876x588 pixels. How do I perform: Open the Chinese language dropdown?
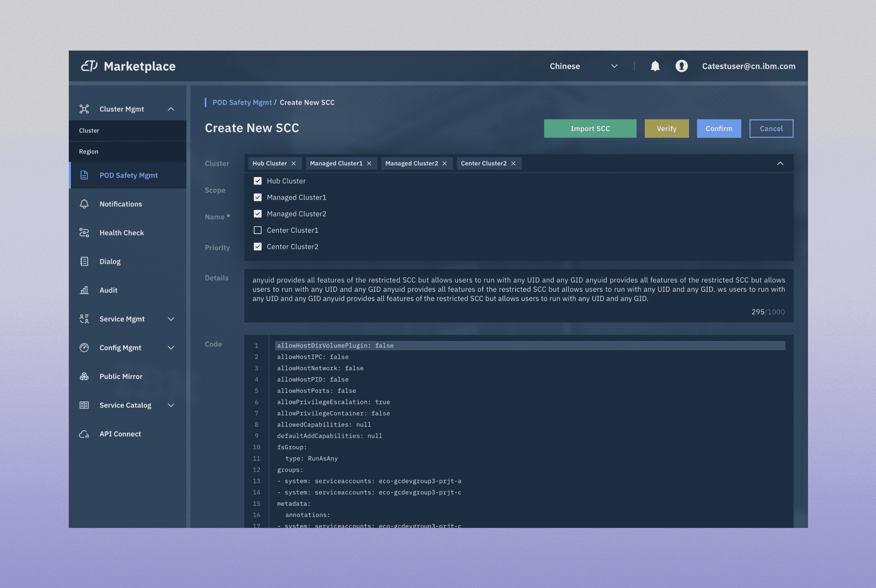583,66
